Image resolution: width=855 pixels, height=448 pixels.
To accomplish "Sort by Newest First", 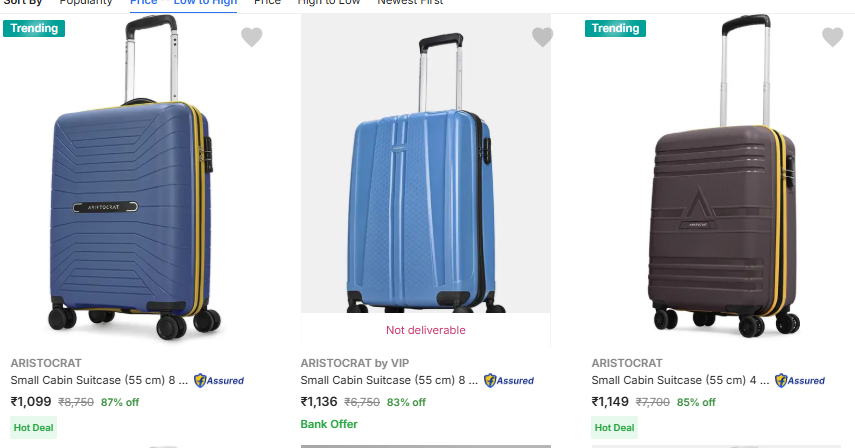I will [x=410, y=3].
